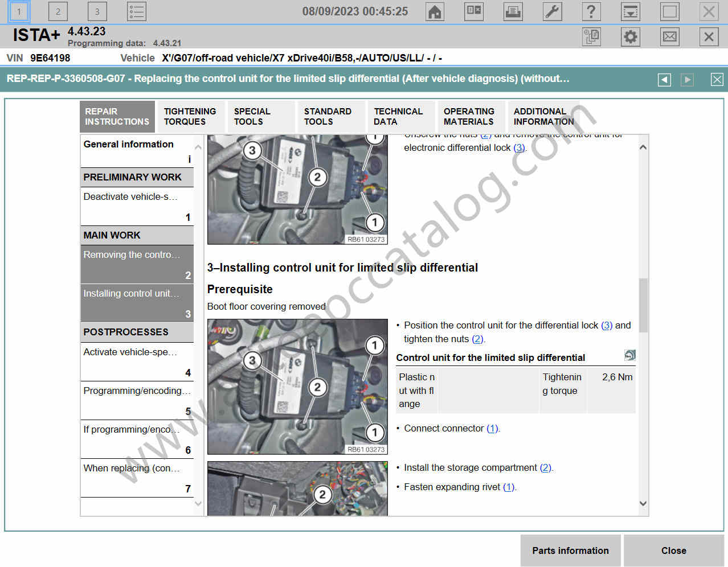Switch to the OPERATING MATERIALS tab
Viewport: 728px width, 567px height.
point(471,117)
